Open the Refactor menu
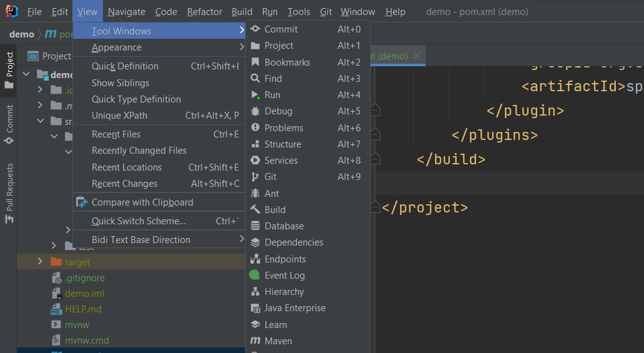This screenshot has height=353, width=644. point(205,11)
